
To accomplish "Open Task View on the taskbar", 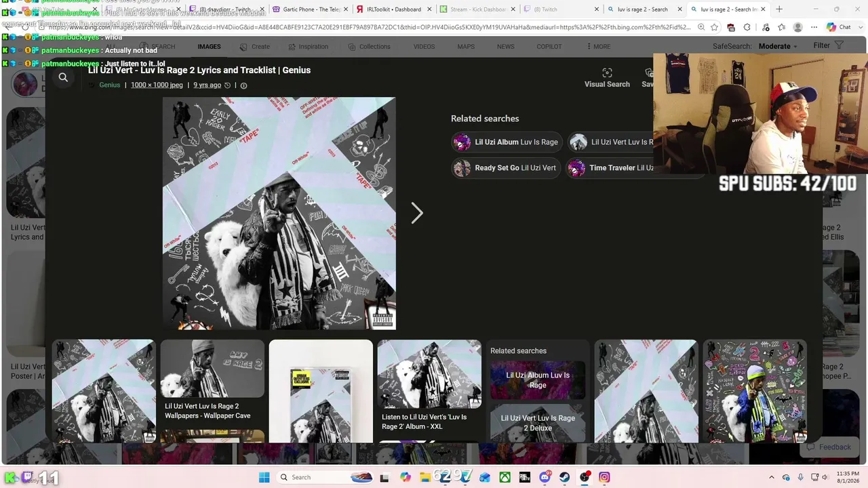I will click(x=385, y=477).
